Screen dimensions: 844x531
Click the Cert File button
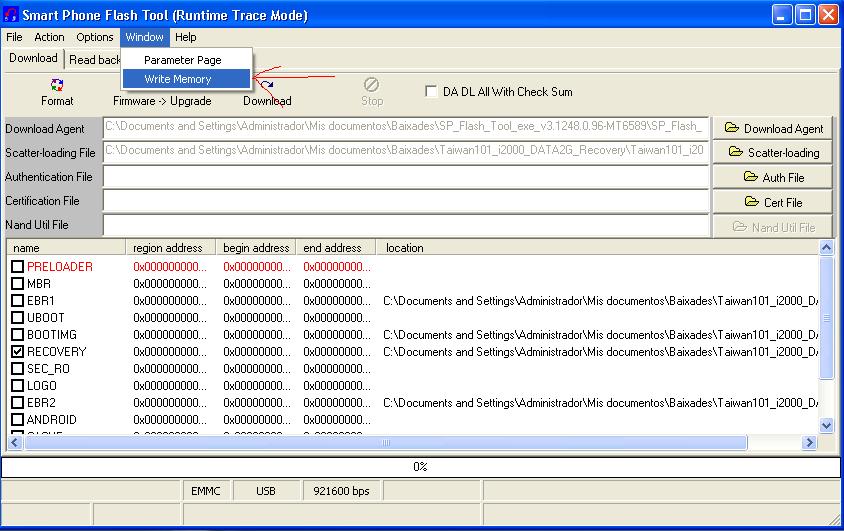773,202
